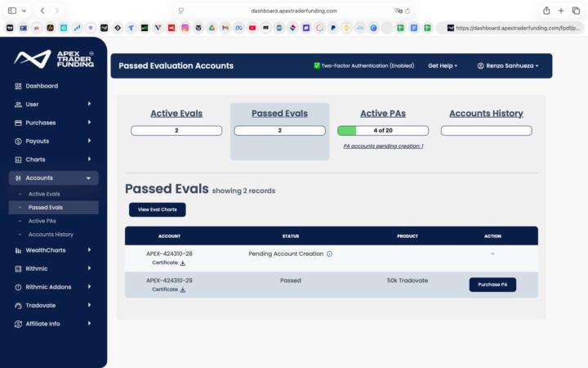
Task: Expand the Charts sidebar menu chevron
Action: pyautogui.click(x=89, y=159)
